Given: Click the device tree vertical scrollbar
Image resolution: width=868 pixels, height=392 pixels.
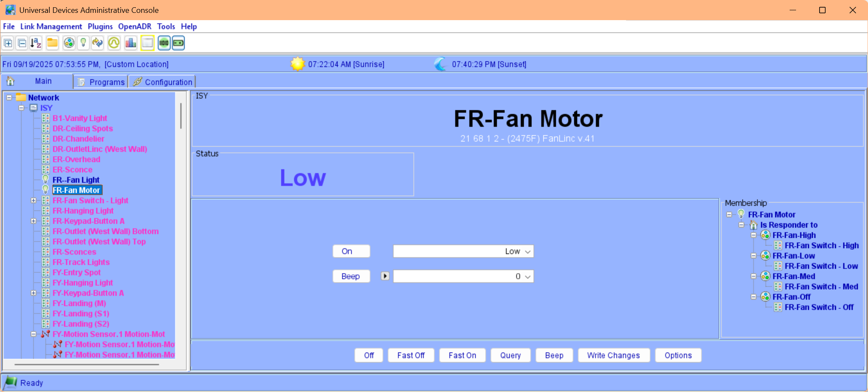Looking at the screenshot, I should pyautogui.click(x=181, y=116).
